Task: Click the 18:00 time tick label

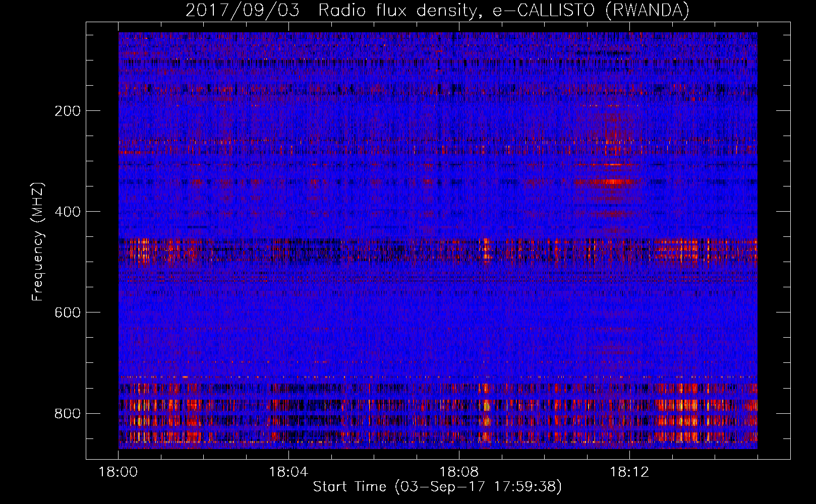Action: 118,472
